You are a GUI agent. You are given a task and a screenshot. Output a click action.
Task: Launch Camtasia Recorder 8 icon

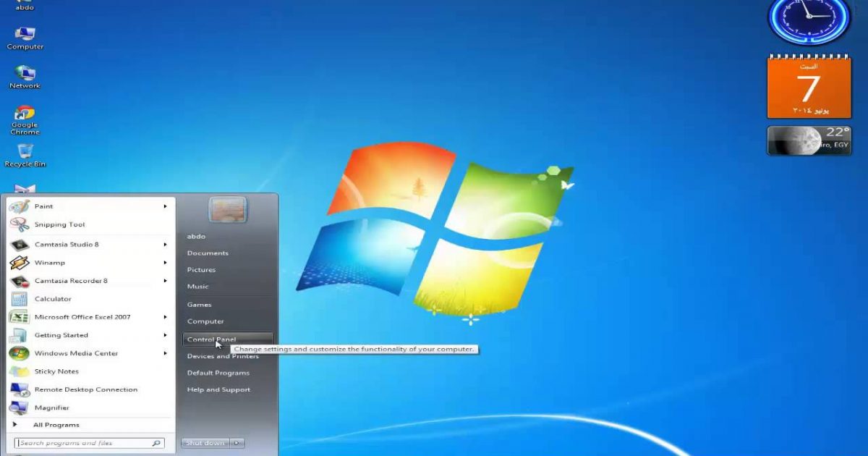[20, 281]
